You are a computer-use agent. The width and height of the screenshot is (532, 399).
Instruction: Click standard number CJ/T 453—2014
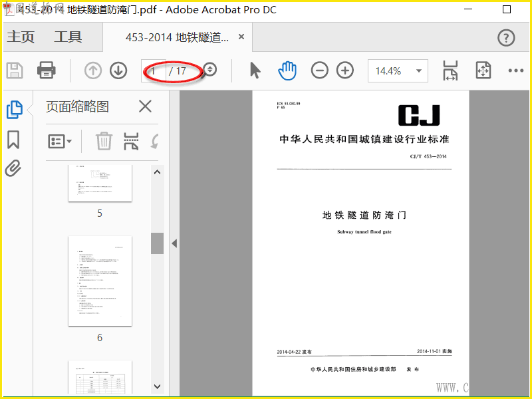(428, 156)
